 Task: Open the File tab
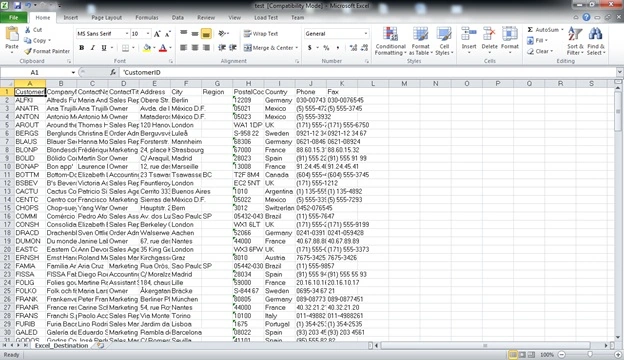tap(14, 18)
